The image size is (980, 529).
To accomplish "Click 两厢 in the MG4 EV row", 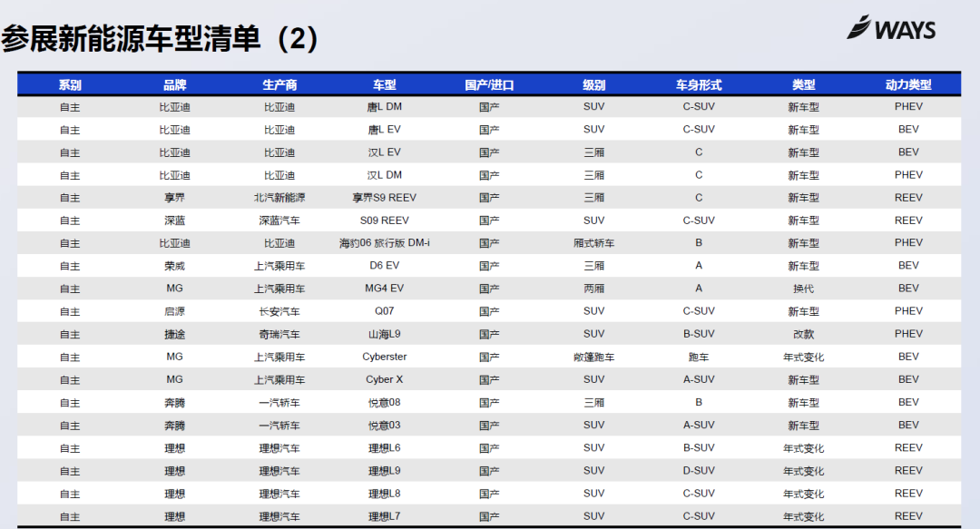I will coord(593,289).
